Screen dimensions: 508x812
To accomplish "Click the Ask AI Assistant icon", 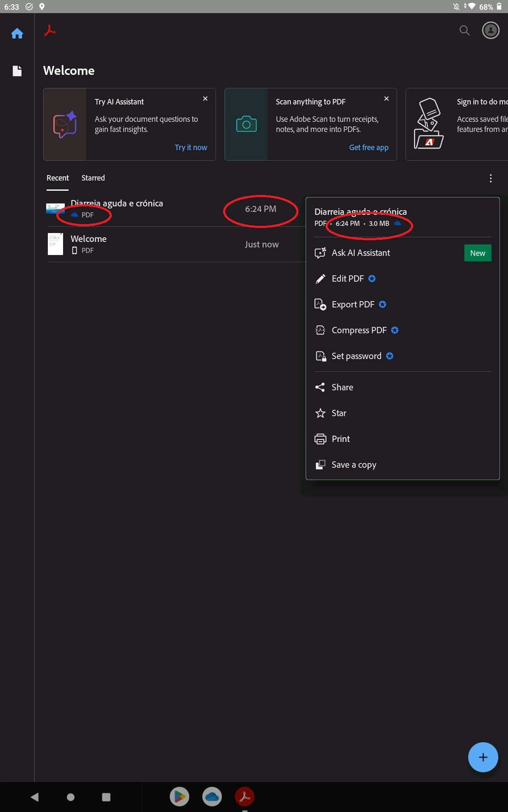I will (x=320, y=253).
